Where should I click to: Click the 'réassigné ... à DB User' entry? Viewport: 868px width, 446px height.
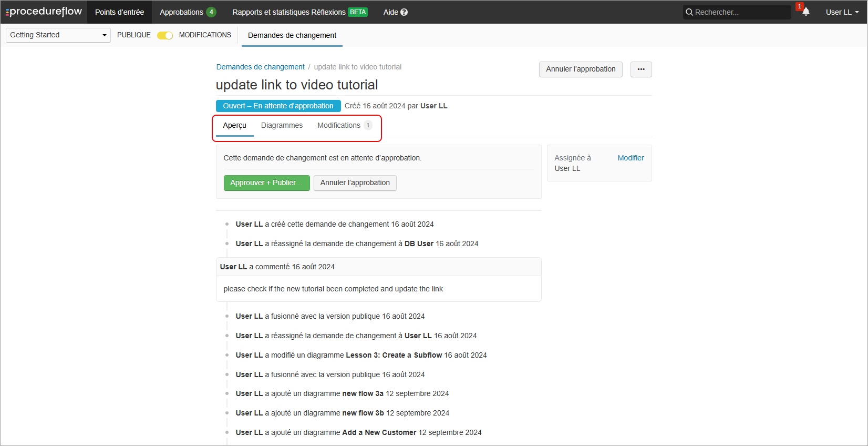(357, 244)
